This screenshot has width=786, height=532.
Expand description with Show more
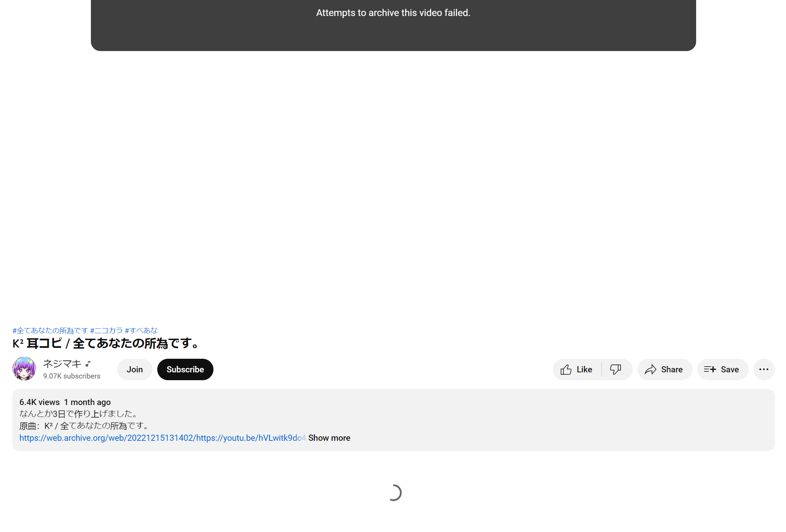pos(329,438)
